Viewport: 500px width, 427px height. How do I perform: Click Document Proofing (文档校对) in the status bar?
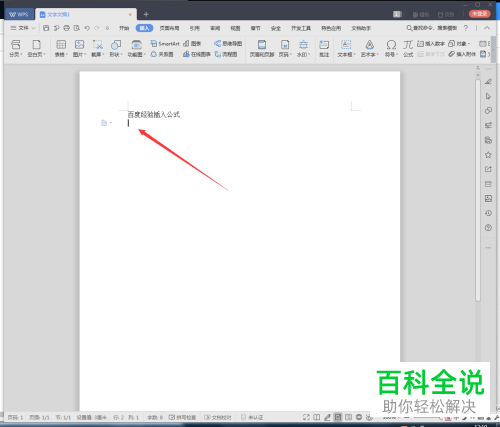[218, 417]
